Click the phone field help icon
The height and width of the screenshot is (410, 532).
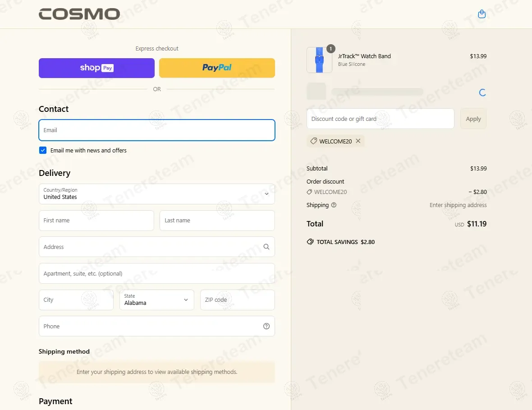[266, 326]
